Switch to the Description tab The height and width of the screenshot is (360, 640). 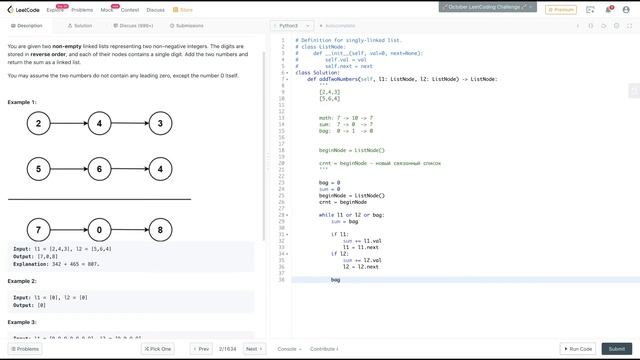pyautogui.click(x=27, y=26)
